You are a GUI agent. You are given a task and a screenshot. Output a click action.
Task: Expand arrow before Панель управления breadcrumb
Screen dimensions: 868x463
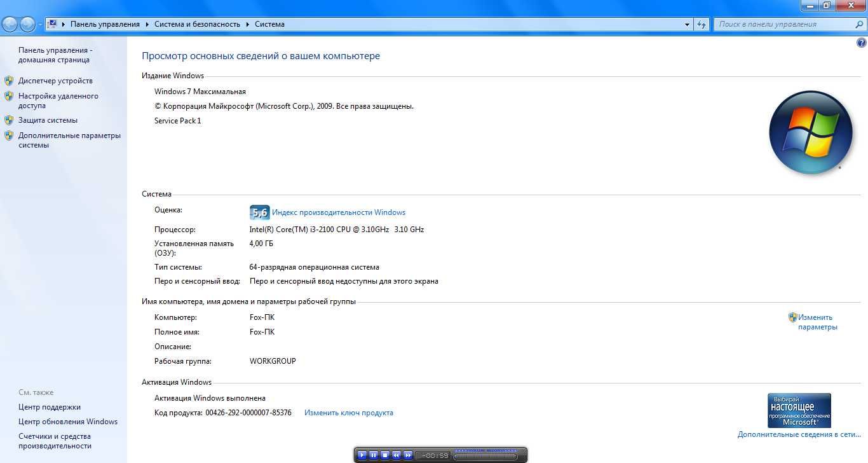tap(64, 24)
